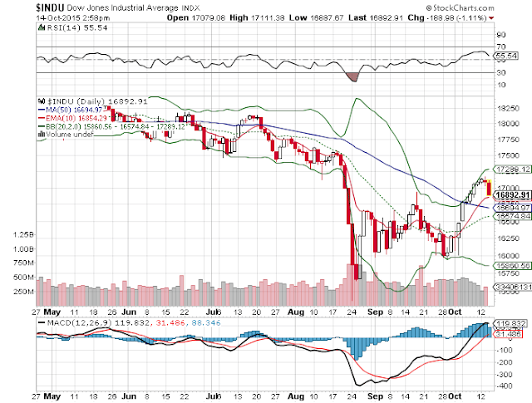This screenshot has width=532, height=403.
Task: Click the RSI(14) 55.54 legend label
Action: [x=77, y=27]
